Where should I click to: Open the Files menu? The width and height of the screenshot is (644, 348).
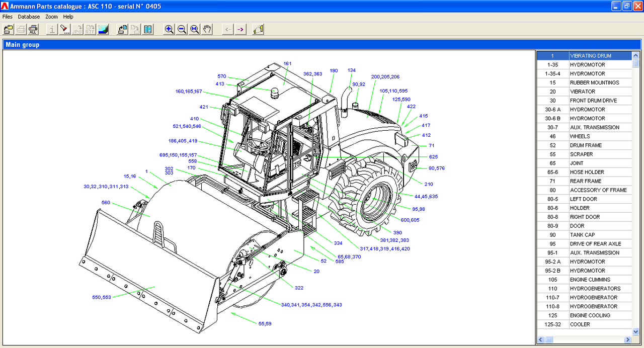8,17
